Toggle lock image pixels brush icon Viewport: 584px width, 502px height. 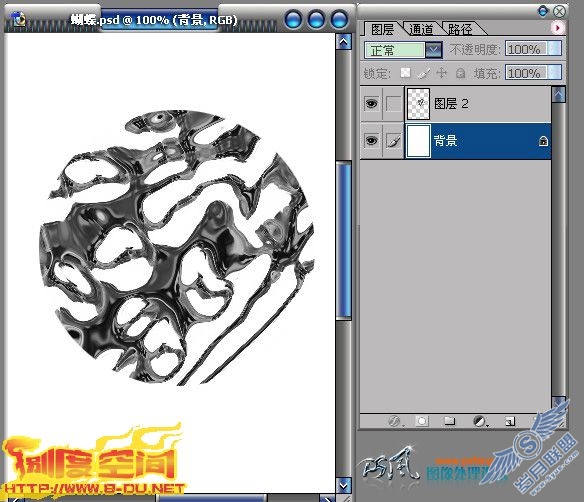coord(423,73)
